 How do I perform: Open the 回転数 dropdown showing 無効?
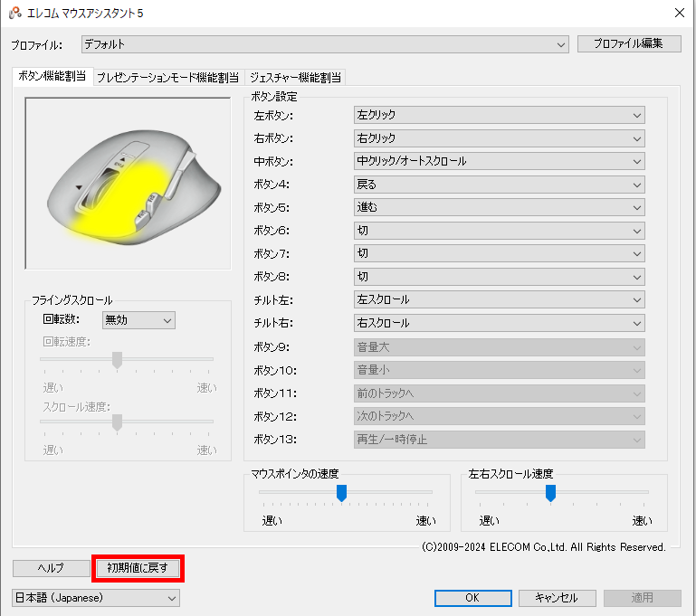tap(138, 320)
